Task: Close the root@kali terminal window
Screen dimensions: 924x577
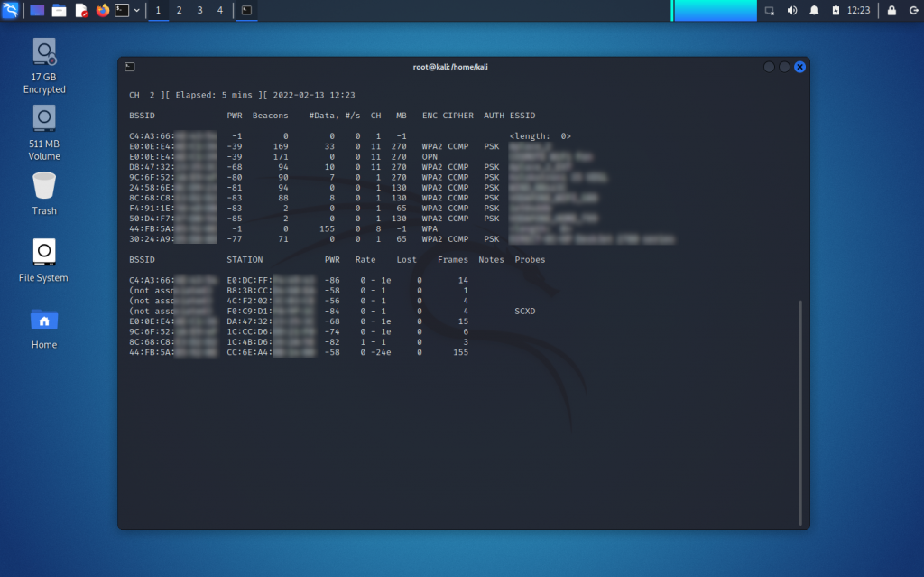Action: coord(799,67)
